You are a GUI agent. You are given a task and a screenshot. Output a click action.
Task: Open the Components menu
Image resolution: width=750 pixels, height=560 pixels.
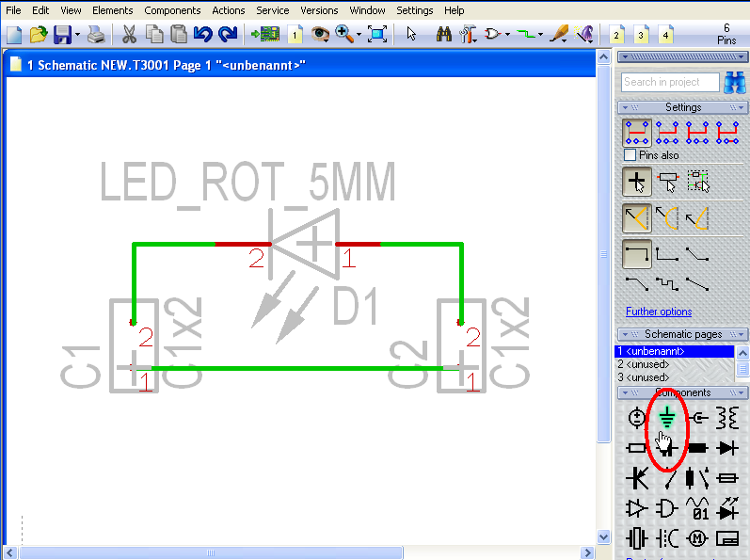(x=172, y=10)
